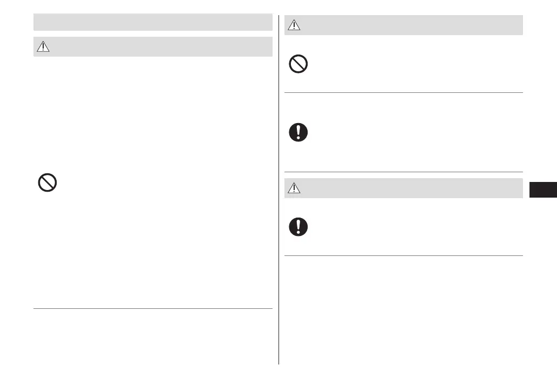This screenshot has width=557, height=392.
Task: Click the warning triangle in left column header
Action: (x=43, y=47)
